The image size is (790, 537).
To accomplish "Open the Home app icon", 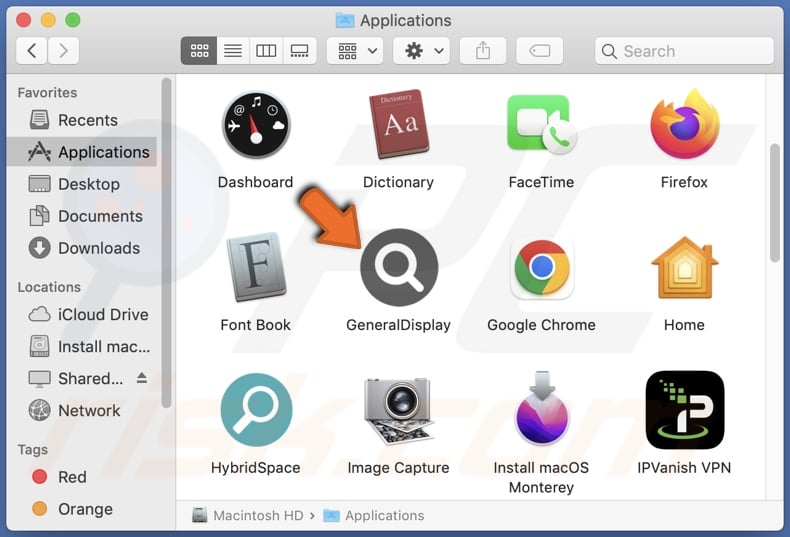I will tap(685, 267).
